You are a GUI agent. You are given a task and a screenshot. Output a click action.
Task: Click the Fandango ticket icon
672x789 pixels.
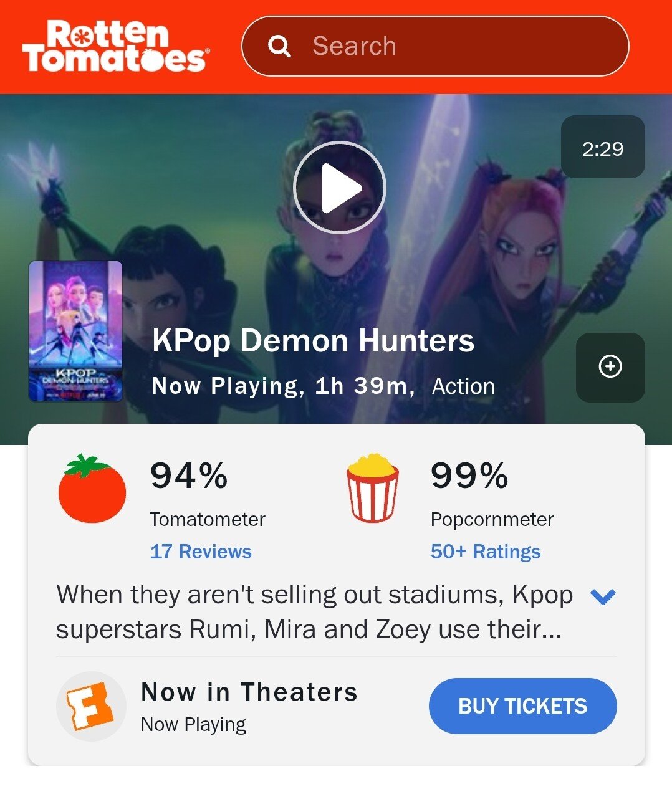(x=91, y=706)
